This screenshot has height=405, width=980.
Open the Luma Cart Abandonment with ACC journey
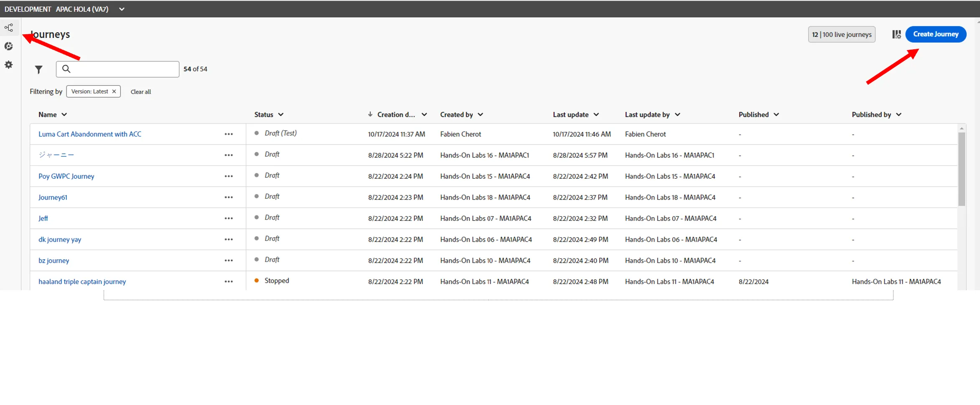click(x=90, y=134)
